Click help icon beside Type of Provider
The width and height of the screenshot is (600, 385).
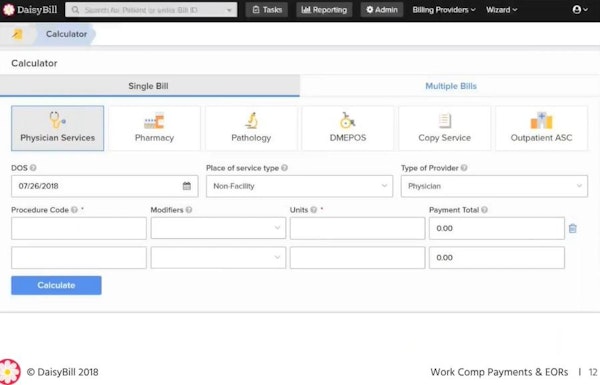pyautogui.click(x=464, y=168)
